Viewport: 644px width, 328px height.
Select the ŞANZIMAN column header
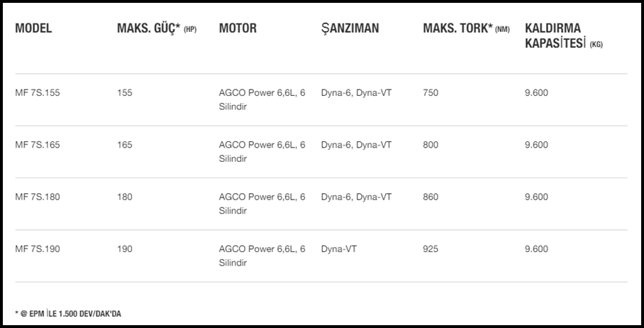click(x=350, y=29)
